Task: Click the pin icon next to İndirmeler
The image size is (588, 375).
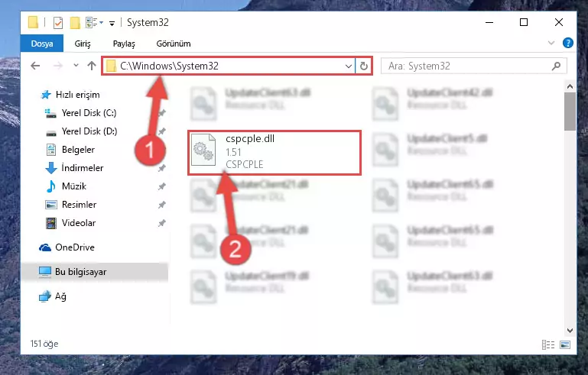Action: [162, 168]
